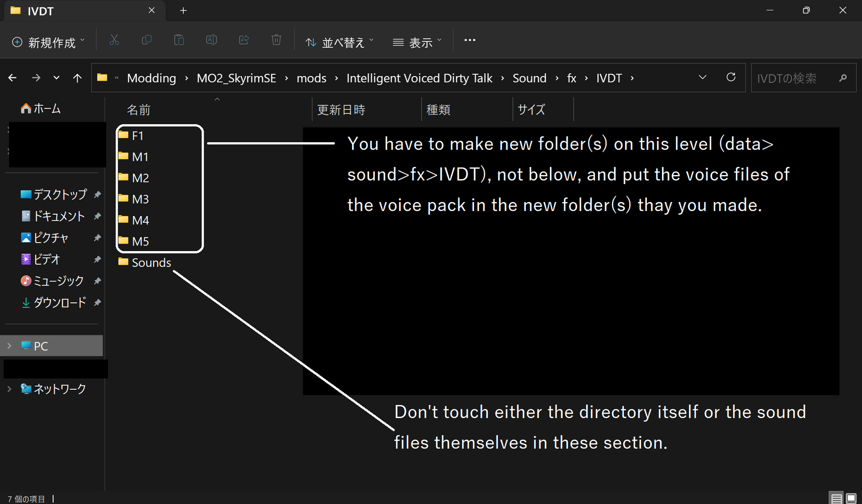Close the IVDT tab
This screenshot has height=504, width=862.
click(152, 10)
